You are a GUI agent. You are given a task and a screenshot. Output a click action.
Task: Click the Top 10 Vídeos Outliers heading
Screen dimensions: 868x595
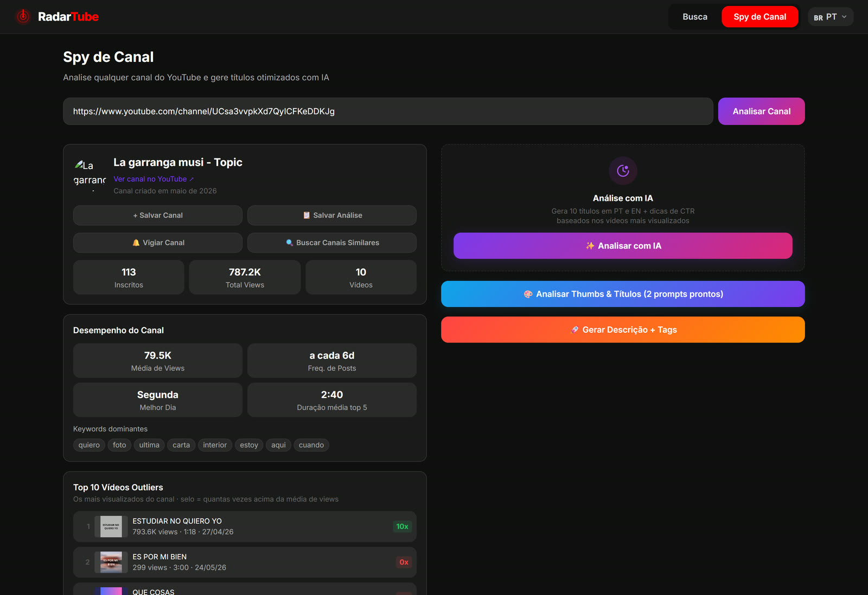(x=118, y=488)
